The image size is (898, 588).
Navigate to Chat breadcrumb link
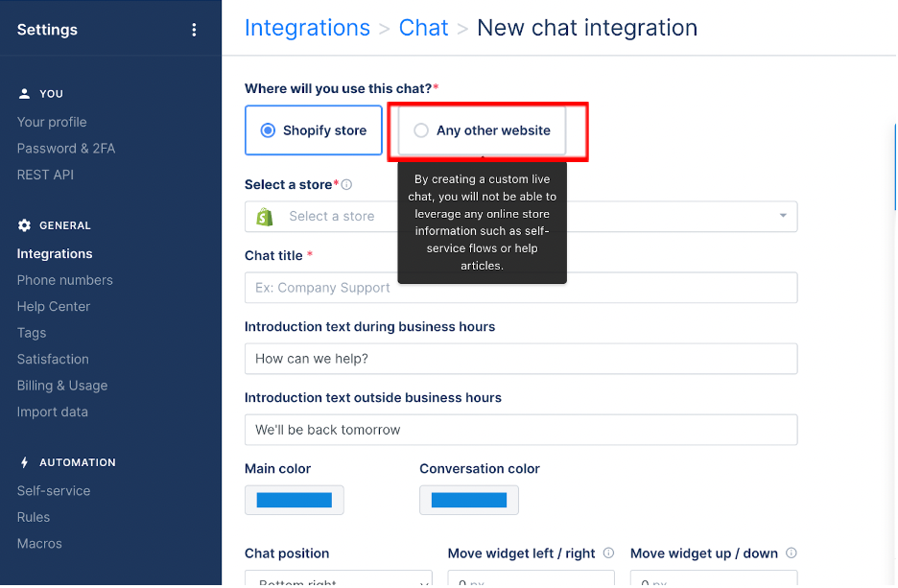coord(423,28)
